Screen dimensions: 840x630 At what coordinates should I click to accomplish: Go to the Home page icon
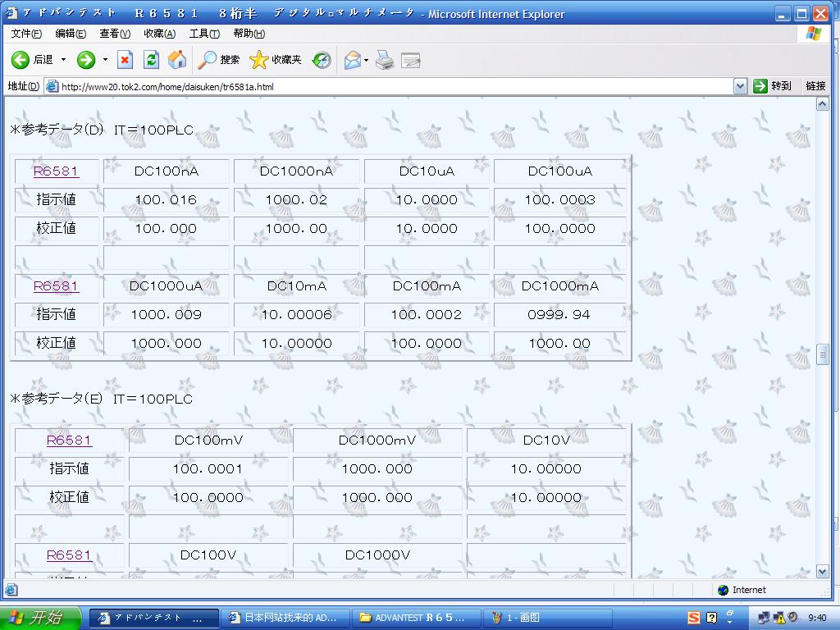pyautogui.click(x=177, y=60)
